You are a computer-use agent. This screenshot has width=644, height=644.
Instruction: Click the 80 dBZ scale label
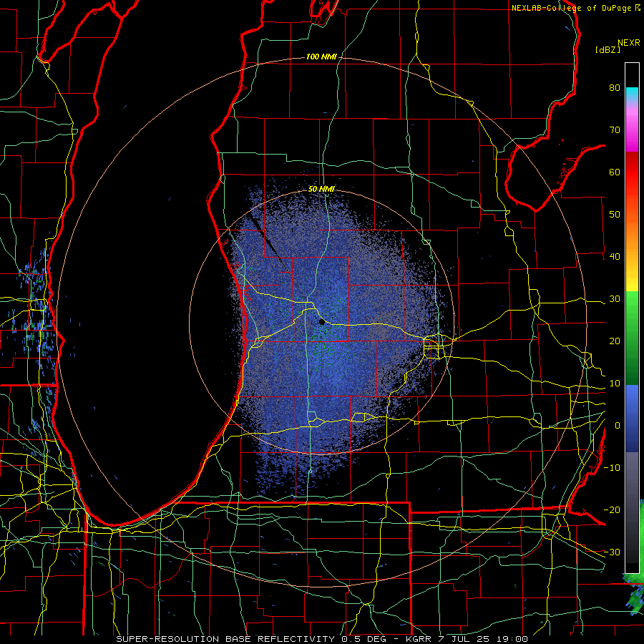click(615, 87)
